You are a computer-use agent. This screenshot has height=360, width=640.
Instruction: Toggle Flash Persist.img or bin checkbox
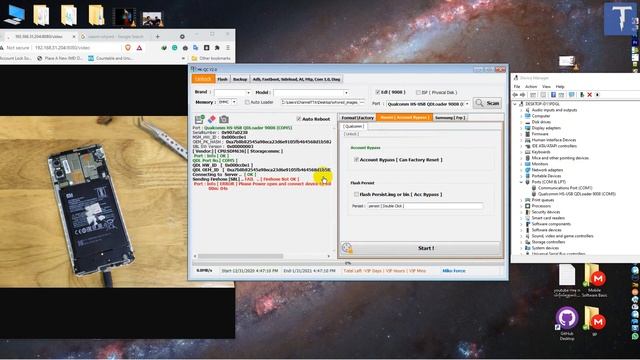coord(356,194)
